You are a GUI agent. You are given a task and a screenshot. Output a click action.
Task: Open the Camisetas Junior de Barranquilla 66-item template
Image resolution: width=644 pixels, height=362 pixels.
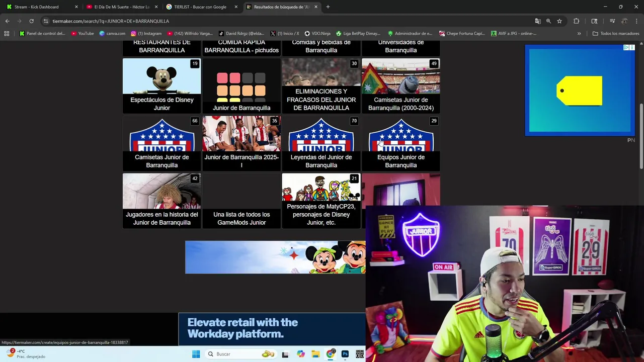[x=162, y=143]
